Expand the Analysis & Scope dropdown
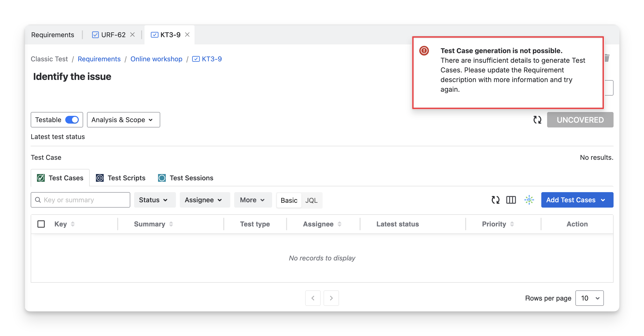Image resolution: width=644 pixels, height=336 pixels. click(123, 120)
